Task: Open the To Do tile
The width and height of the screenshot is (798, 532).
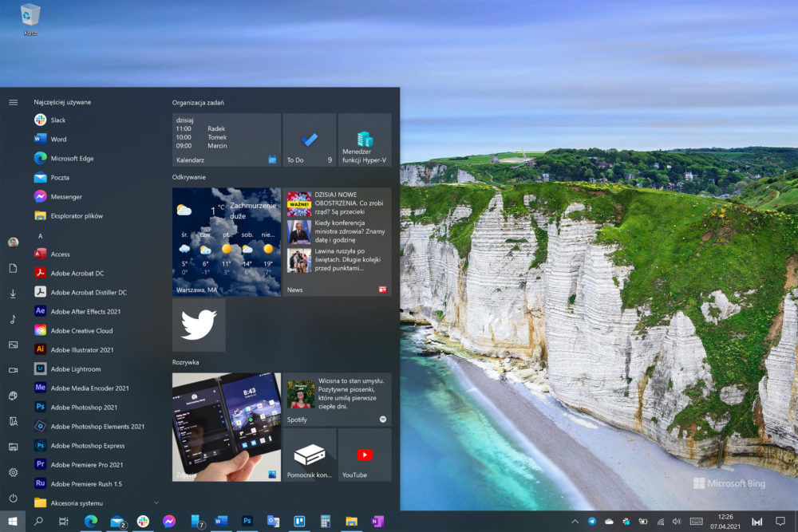Action: click(x=309, y=140)
